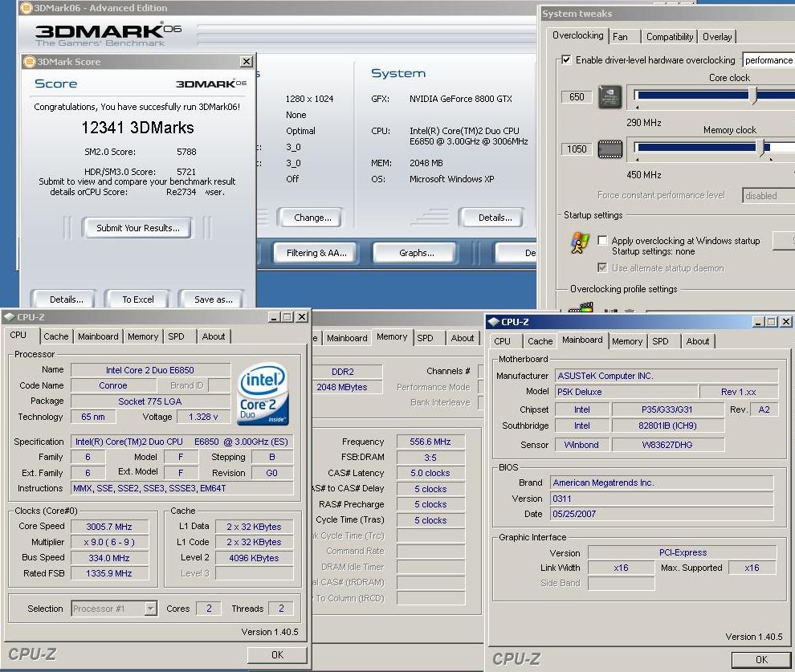Image resolution: width=795 pixels, height=672 pixels.
Task: Click the memory clock value field 1050
Action: [577, 149]
